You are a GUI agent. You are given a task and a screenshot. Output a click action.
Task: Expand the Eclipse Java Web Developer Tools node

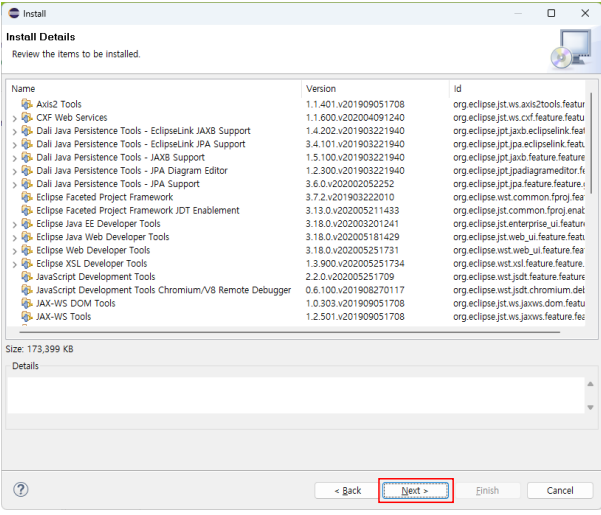[x=15, y=238]
